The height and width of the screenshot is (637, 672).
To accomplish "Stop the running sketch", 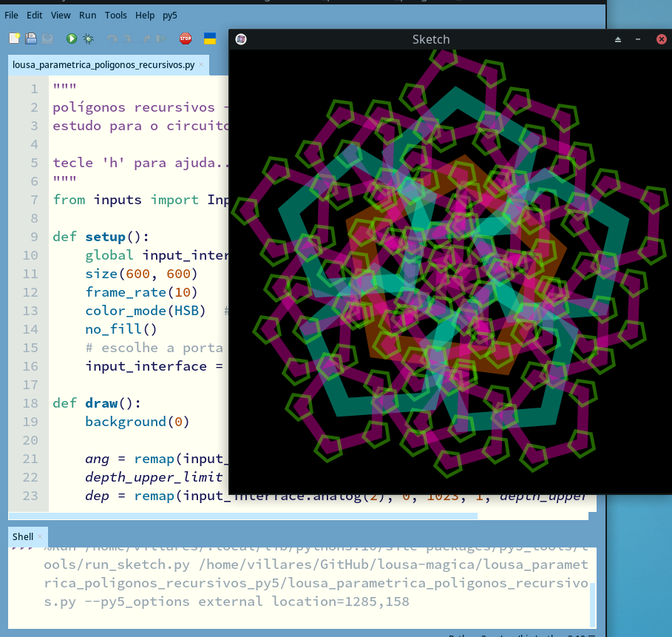I will pyautogui.click(x=185, y=38).
